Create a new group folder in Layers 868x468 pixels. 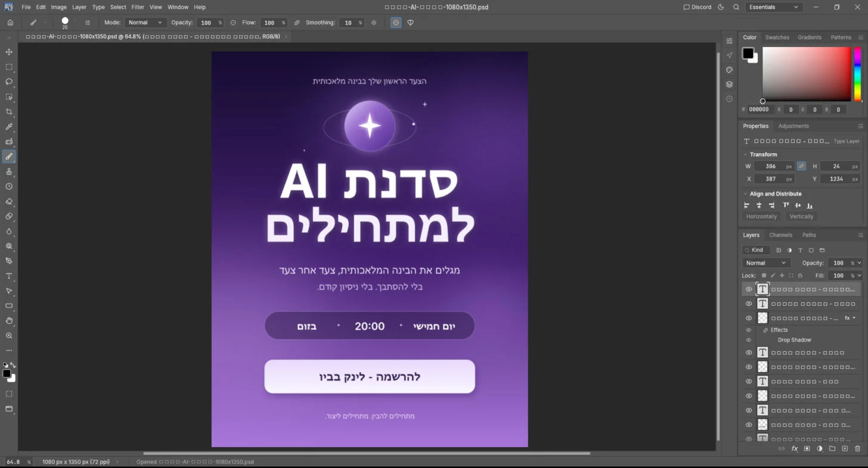click(x=832, y=448)
